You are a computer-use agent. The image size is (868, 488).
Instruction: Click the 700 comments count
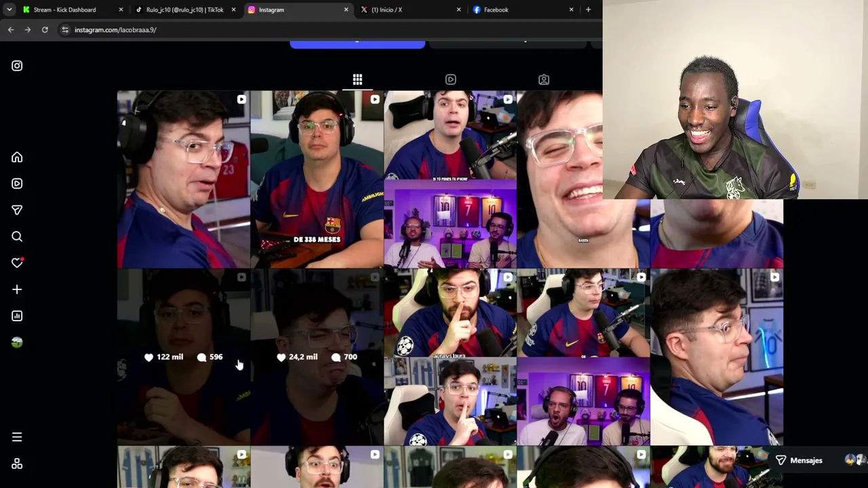pos(350,357)
